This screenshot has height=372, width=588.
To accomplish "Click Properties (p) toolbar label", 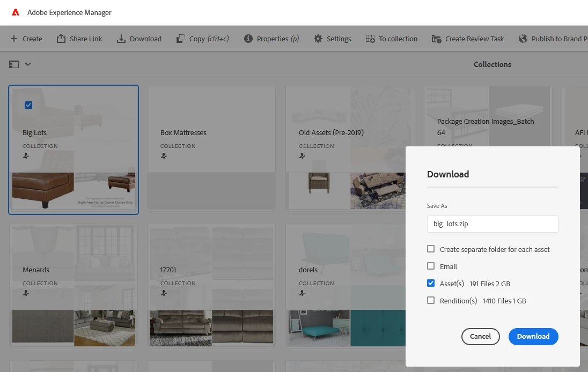I will pyautogui.click(x=278, y=39).
